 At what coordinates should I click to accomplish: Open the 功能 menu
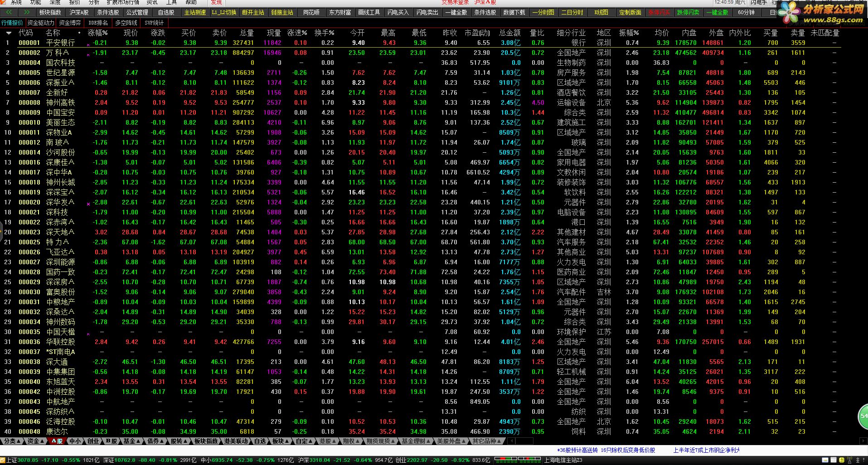pyautogui.click(x=35, y=2)
